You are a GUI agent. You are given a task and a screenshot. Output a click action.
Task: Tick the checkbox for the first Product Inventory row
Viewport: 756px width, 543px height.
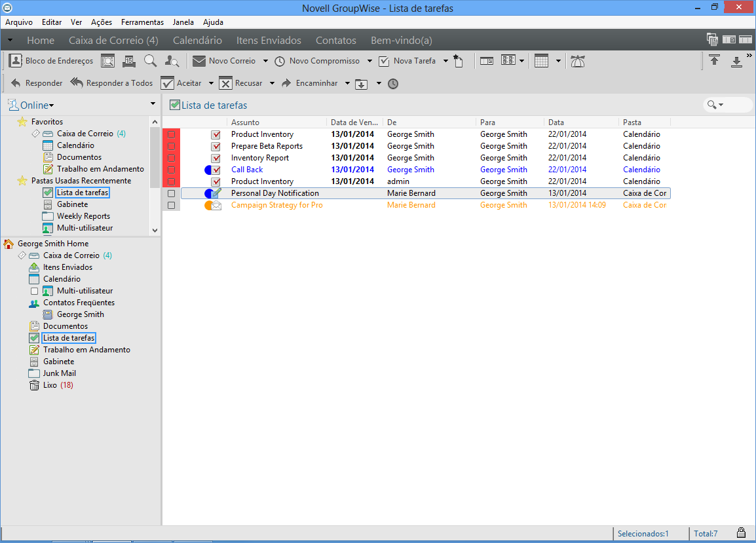coord(171,134)
